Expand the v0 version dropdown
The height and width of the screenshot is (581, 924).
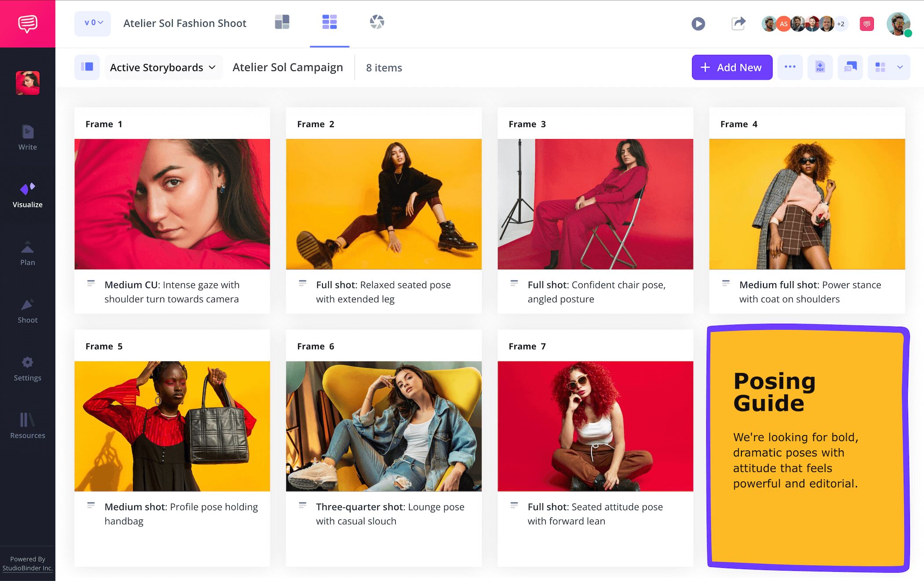[x=92, y=23]
